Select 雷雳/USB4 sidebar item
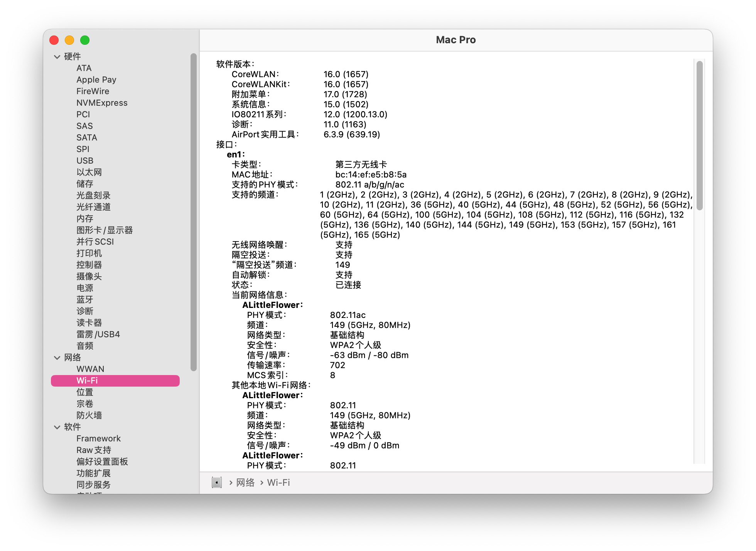This screenshot has width=756, height=551. (x=98, y=334)
